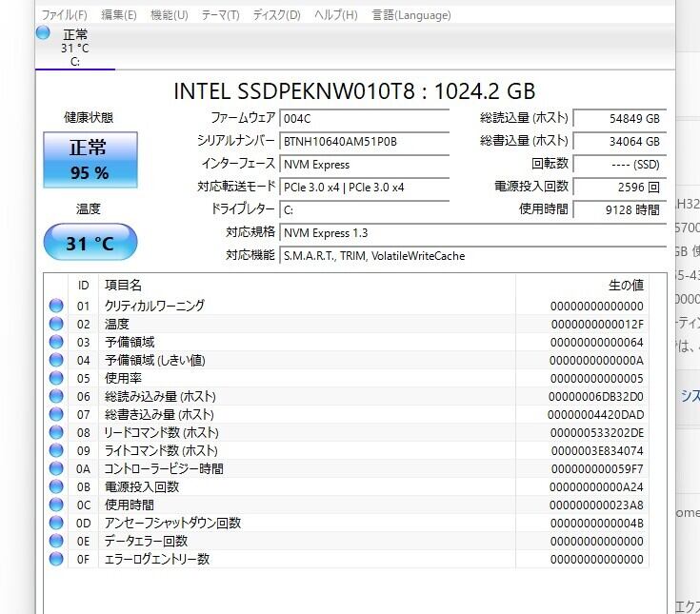Click the icon for アンセーフシャットダウン回数

(56, 523)
